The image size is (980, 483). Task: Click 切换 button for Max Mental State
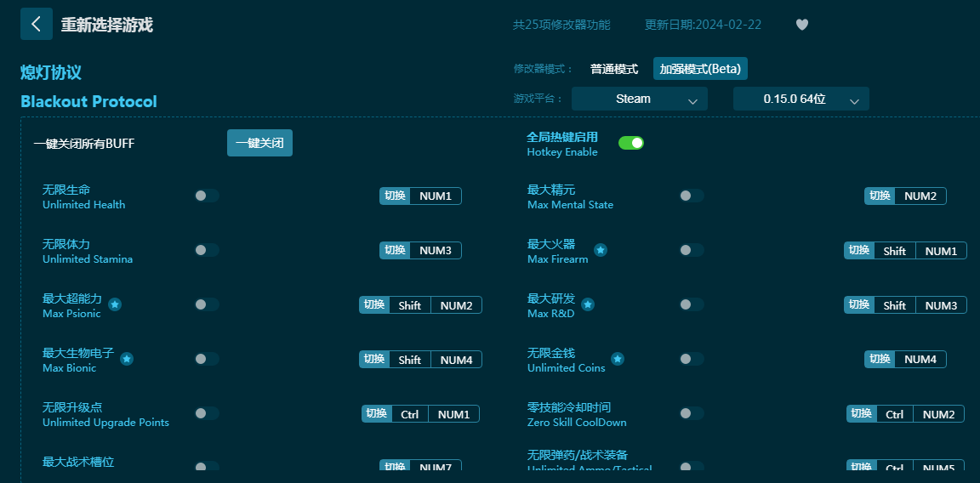[880, 196]
